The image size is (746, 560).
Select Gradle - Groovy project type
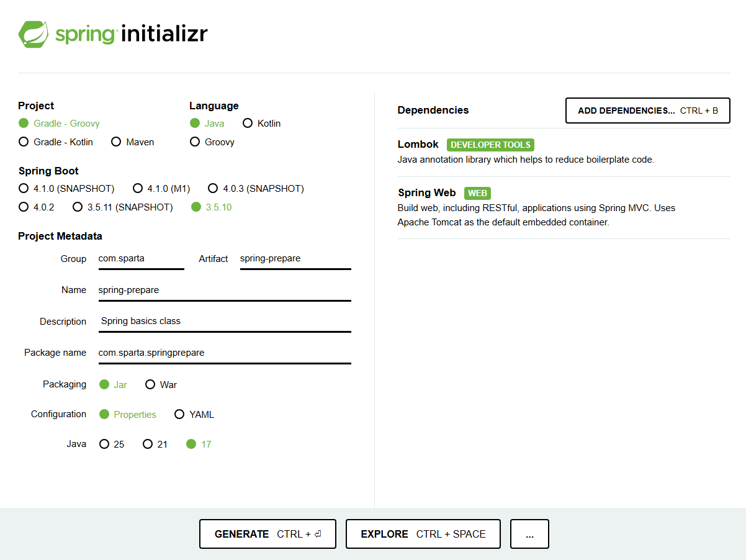[59, 124]
